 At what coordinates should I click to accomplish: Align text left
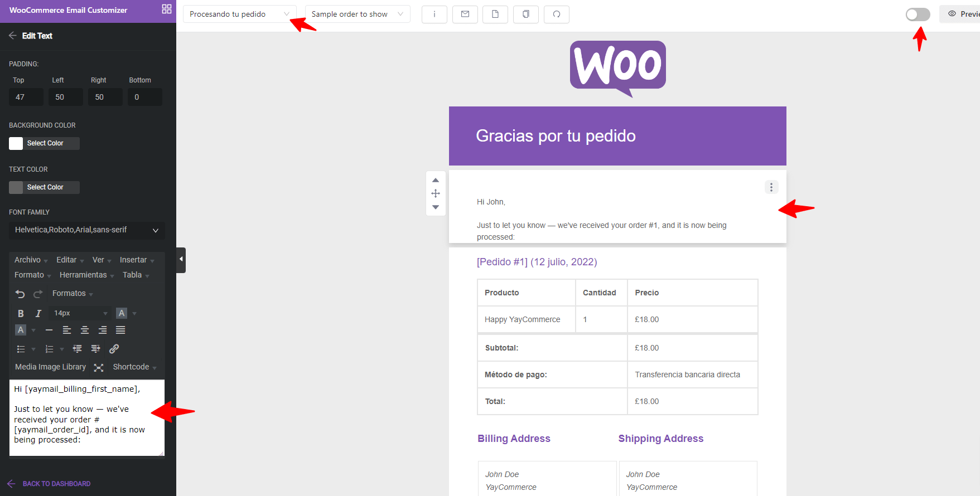67,330
